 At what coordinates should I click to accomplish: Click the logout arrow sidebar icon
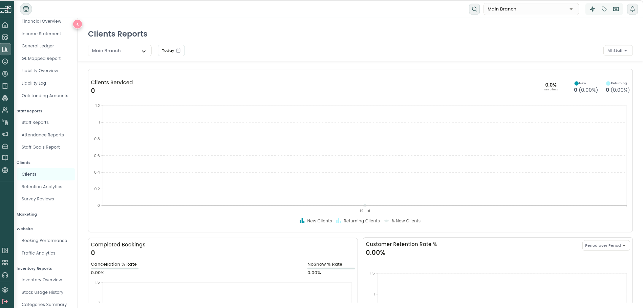(x=5, y=302)
